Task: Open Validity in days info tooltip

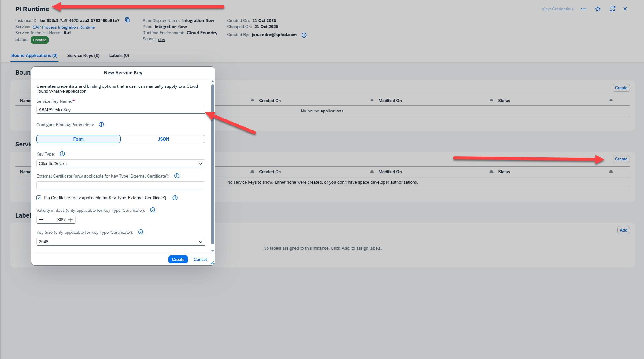Action: click(x=153, y=210)
